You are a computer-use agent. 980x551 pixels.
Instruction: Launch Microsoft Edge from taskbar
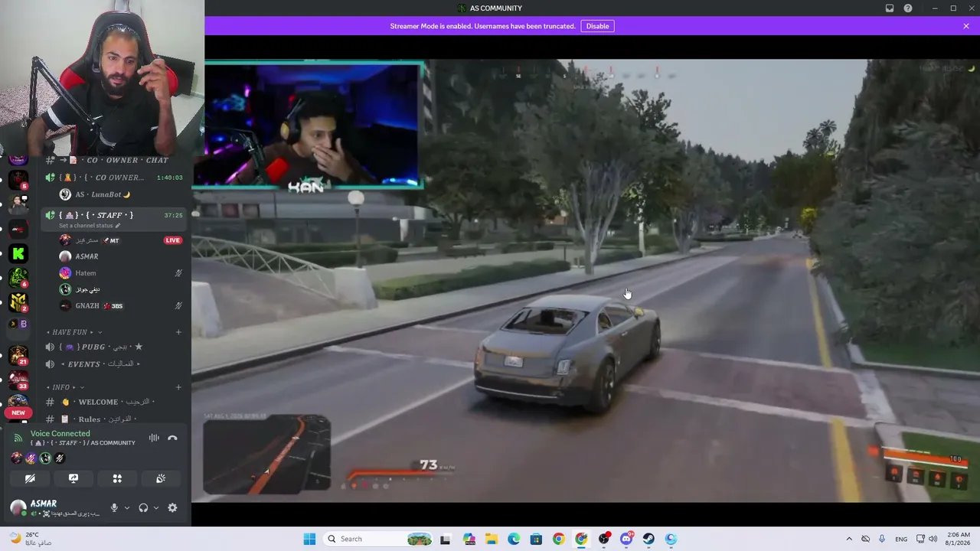(x=514, y=539)
